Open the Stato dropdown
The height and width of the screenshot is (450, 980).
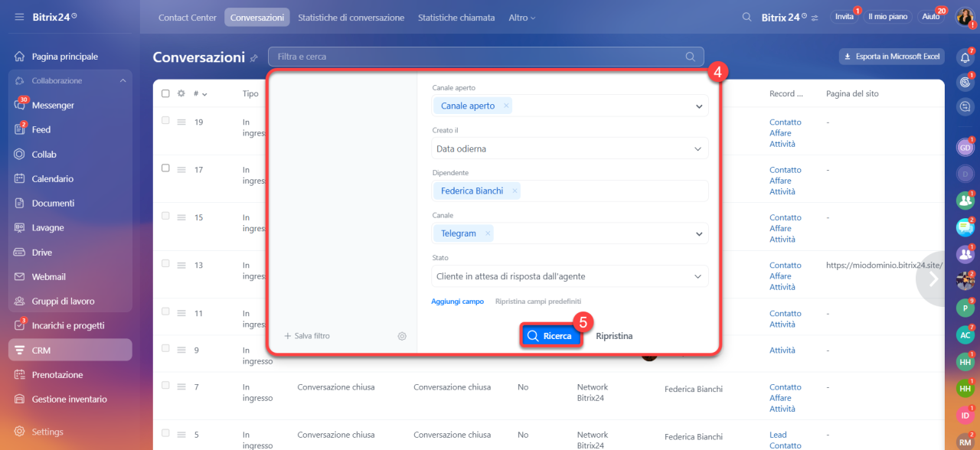coord(570,276)
